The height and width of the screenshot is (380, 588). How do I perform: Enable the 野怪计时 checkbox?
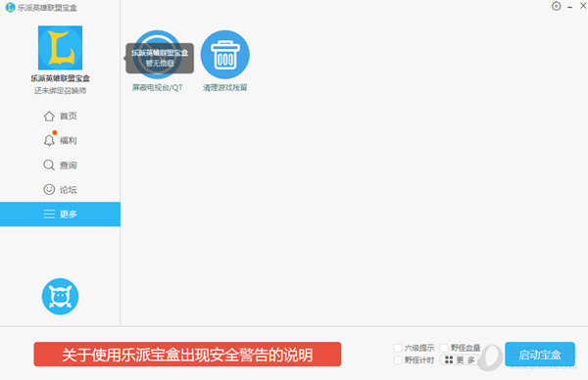click(398, 360)
